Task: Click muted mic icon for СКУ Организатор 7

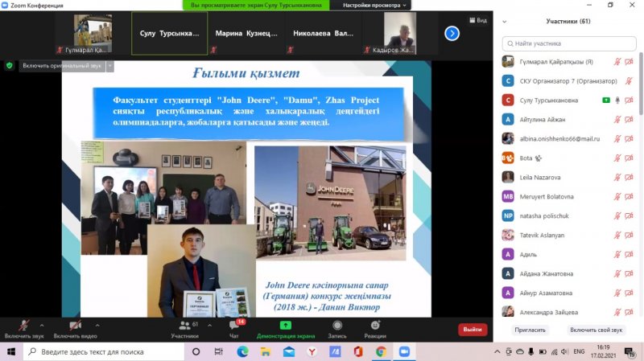Action: [629, 81]
